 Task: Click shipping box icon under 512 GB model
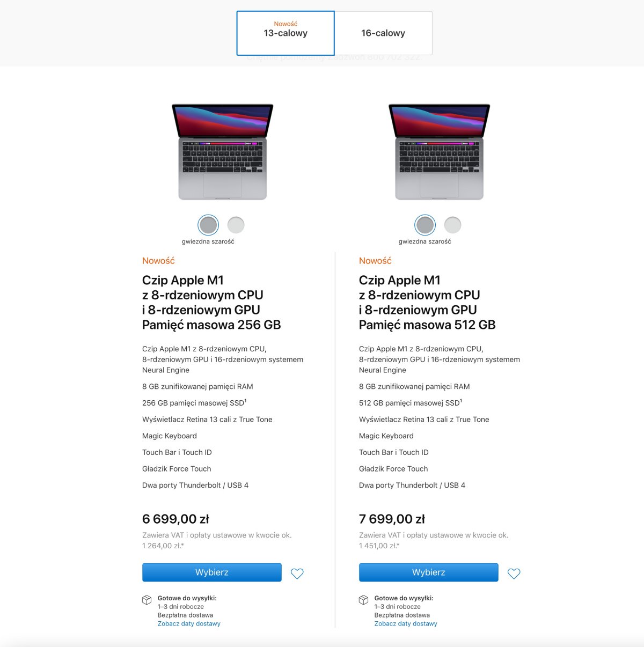tap(363, 600)
